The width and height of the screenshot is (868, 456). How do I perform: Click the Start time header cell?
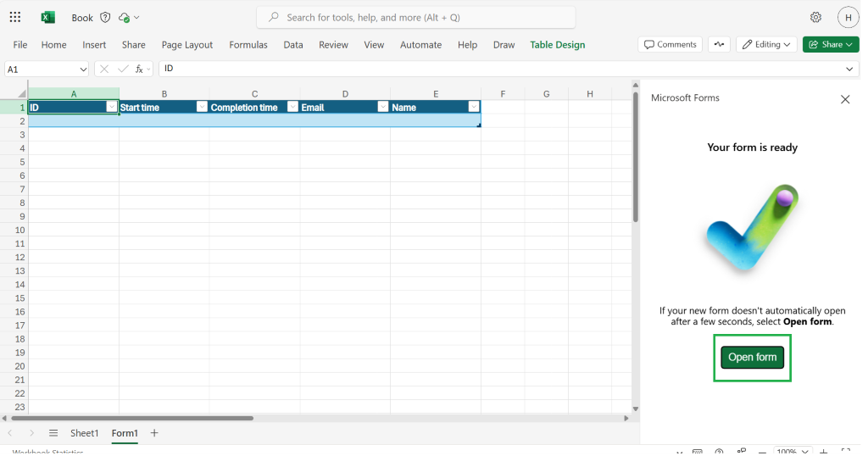click(164, 108)
